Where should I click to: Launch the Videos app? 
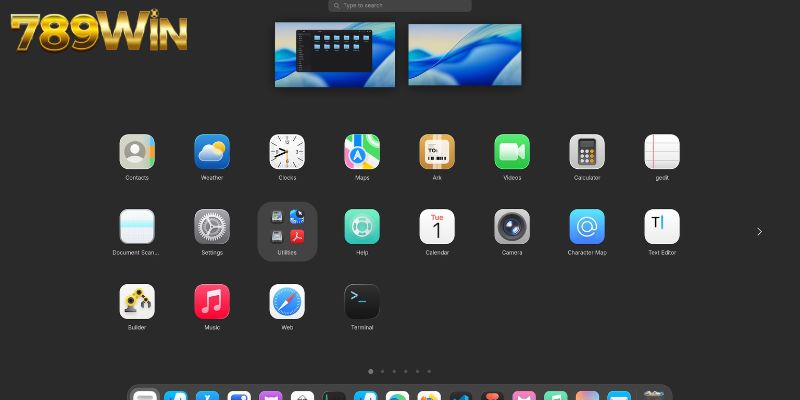pos(512,152)
